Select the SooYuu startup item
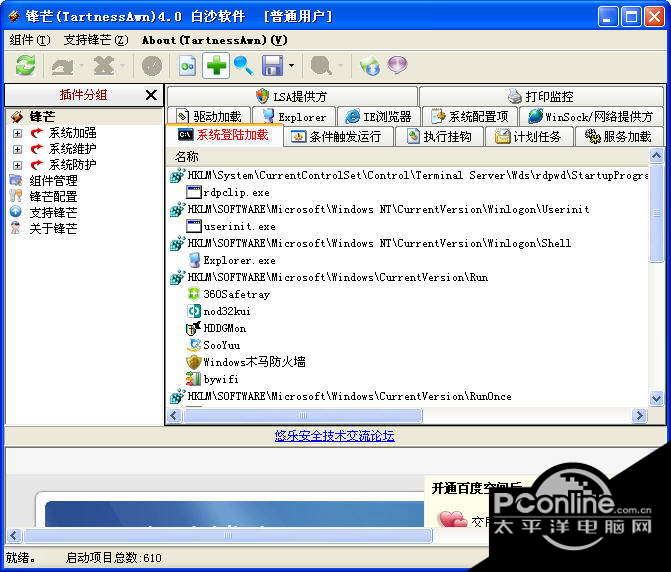The image size is (671, 572). tap(221, 345)
